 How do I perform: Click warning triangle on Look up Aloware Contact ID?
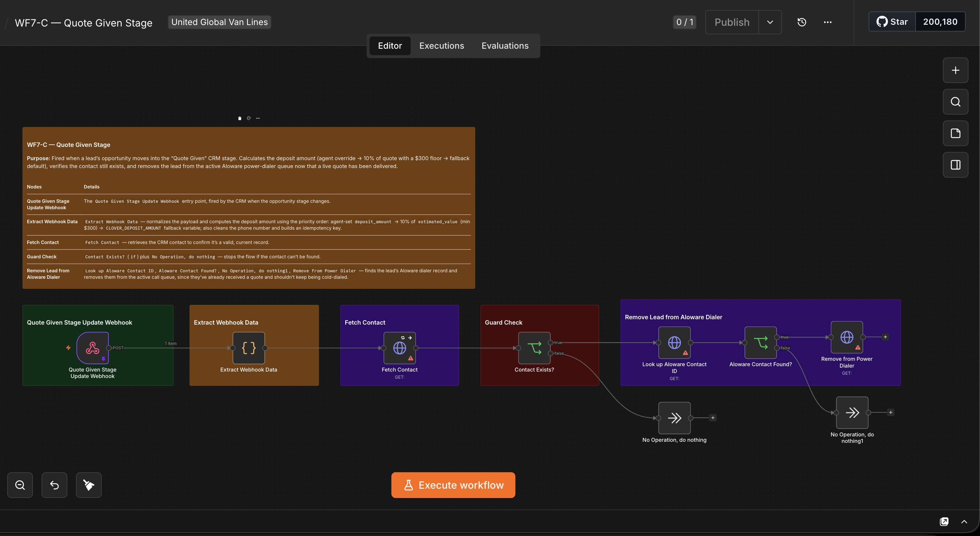coord(686,353)
